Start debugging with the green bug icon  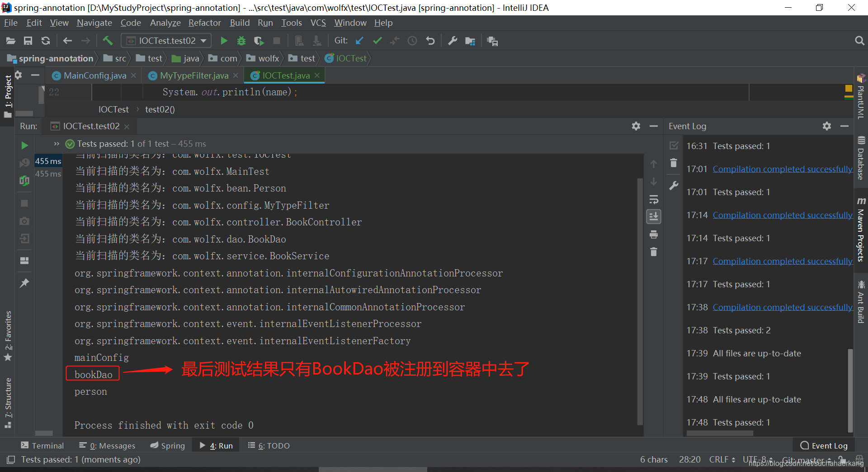(241, 41)
